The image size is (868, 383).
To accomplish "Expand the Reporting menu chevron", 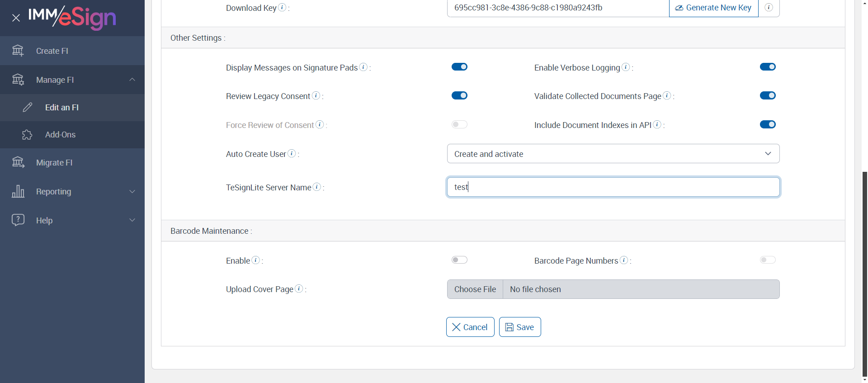I will [x=132, y=191].
